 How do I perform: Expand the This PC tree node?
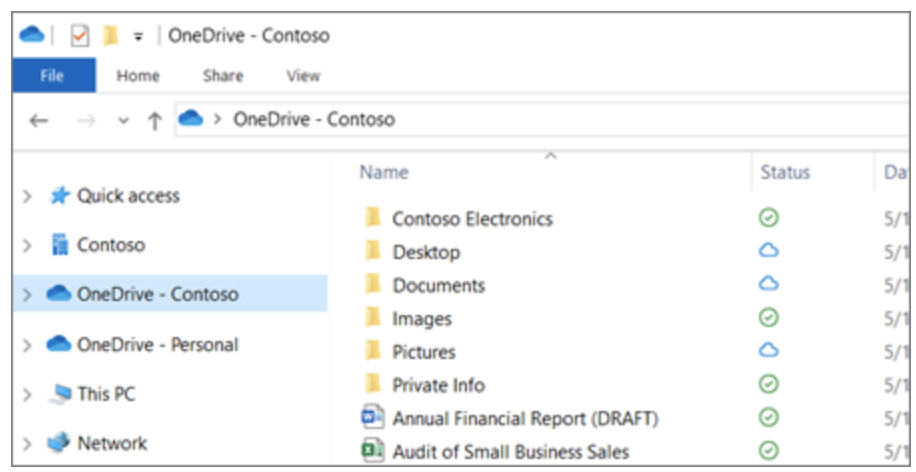(28, 394)
